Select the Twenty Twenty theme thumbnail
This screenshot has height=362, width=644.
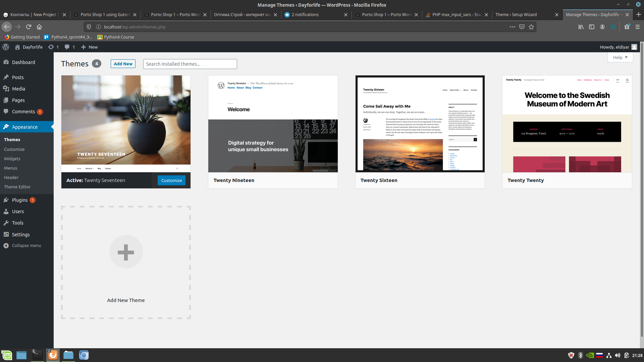pyautogui.click(x=567, y=124)
